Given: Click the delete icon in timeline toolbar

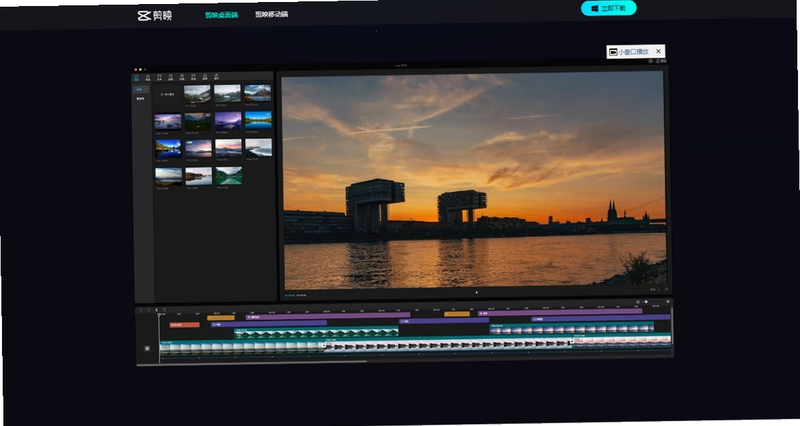Looking at the screenshot, I should tap(164, 310).
